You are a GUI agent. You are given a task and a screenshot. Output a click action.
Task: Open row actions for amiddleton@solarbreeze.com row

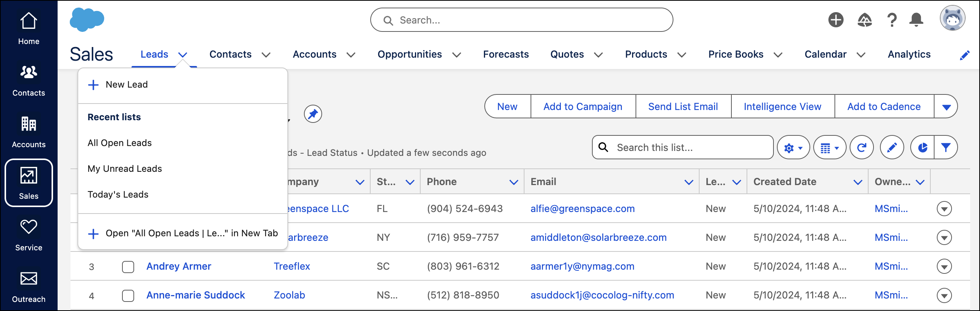tap(944, 237)
